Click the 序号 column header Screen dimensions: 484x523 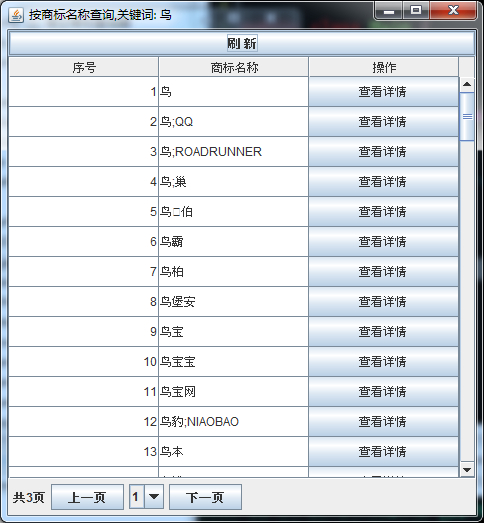[x=84, y=67]
